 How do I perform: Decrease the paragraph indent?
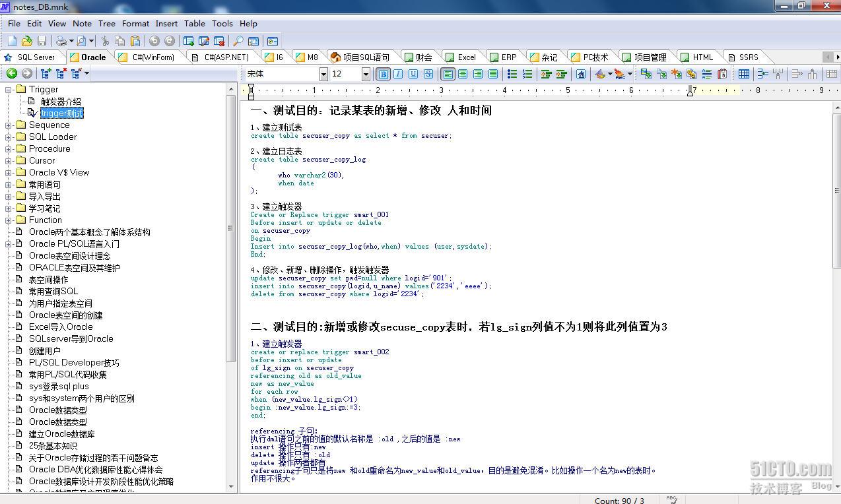547,74
